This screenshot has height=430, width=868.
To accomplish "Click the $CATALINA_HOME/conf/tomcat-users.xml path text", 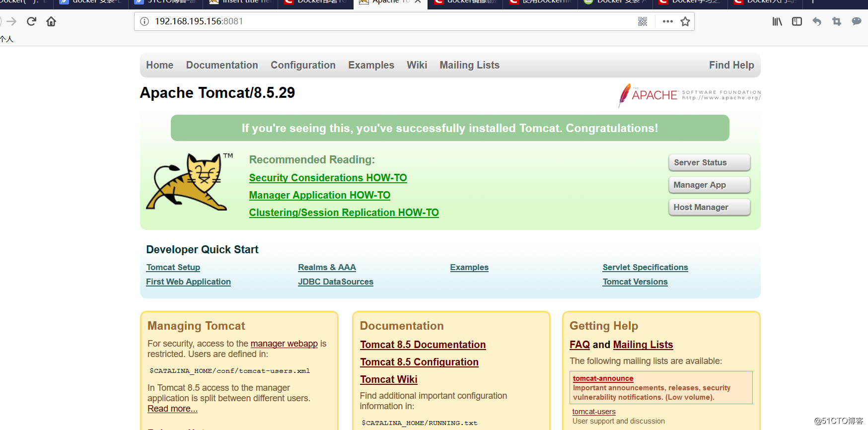I will (x=229, y=371).
